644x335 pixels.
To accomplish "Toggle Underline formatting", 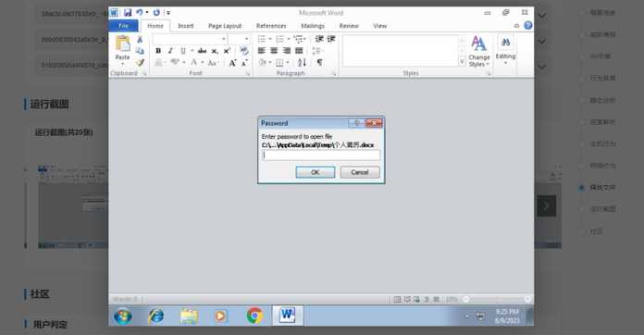I will pyautogui.click(x=183, y=51).
